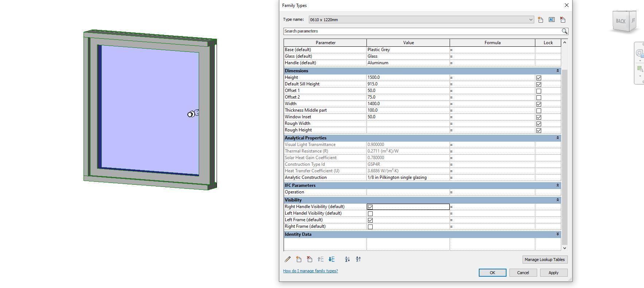This screenshot has width=644, height=288.
Task: Collapse the Visibility group
Action: pos(557,200)
